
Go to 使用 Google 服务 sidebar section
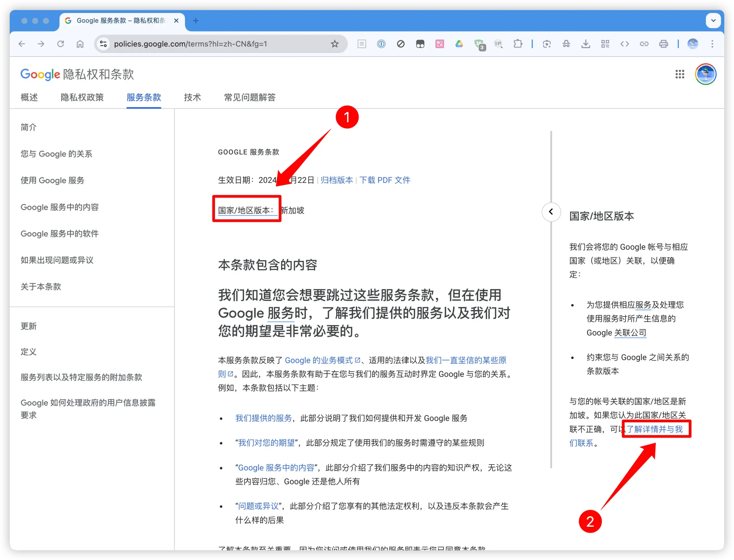pos(52,180)
